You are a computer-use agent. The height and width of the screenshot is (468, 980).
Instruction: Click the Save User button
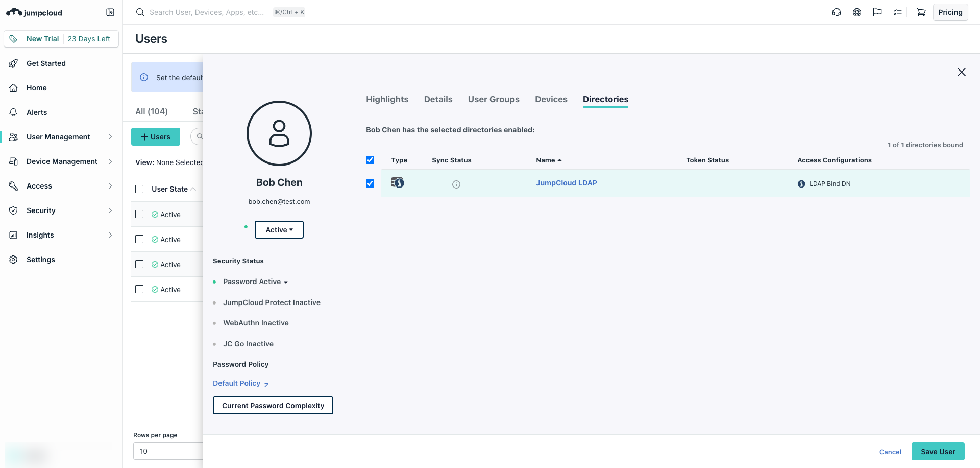point(938,452)
